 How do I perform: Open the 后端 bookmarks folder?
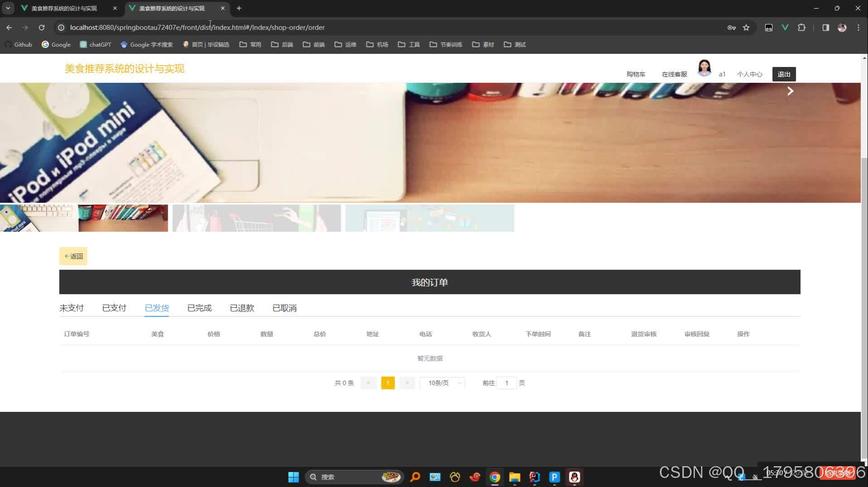[x=282, y=44]
